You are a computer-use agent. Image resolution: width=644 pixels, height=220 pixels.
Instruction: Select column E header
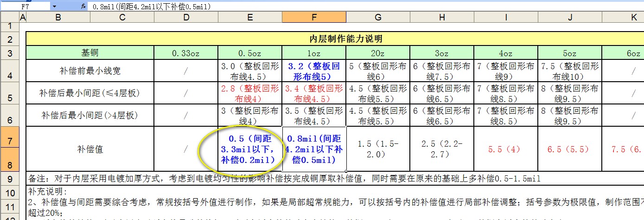pyautogui.click(x=250, y=17)
